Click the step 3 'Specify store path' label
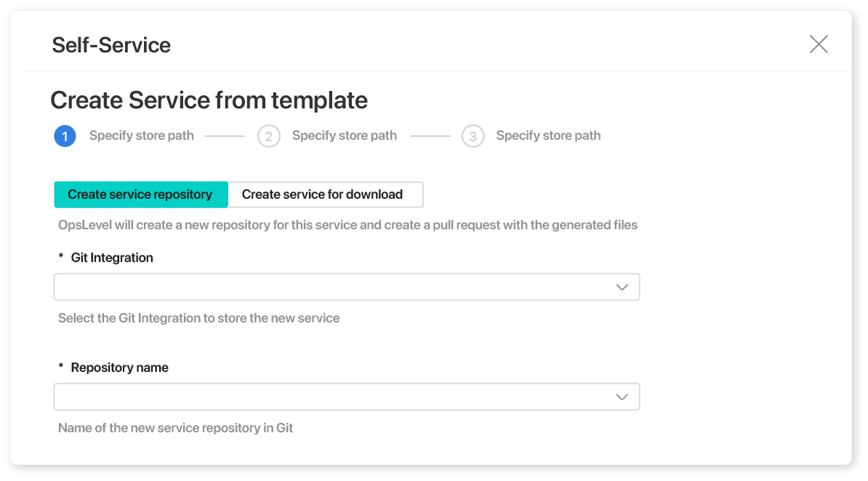The width and height of the screenshot is (868, 481). (548, 135)
